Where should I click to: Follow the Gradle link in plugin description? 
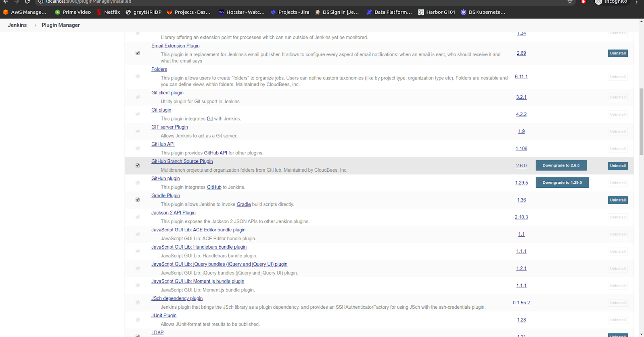click(243, 204)
